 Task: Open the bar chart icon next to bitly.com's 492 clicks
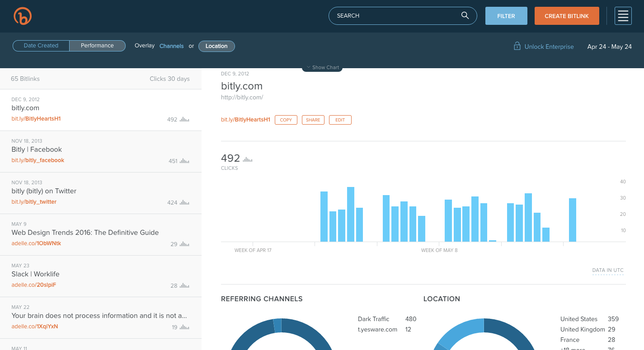point(184,119)
